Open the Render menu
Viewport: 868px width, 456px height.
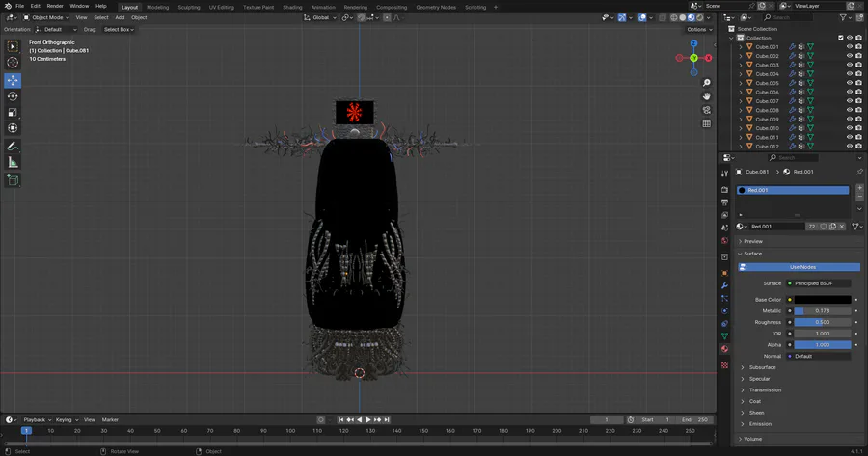click(55, 6)
